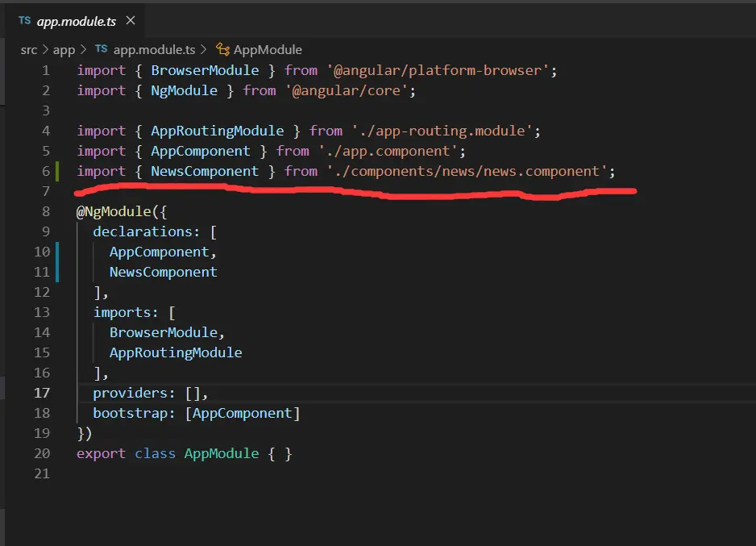The image size is (756, 546).
Task: Select the app.module.ts editor tab
Action: click(75, 21)
